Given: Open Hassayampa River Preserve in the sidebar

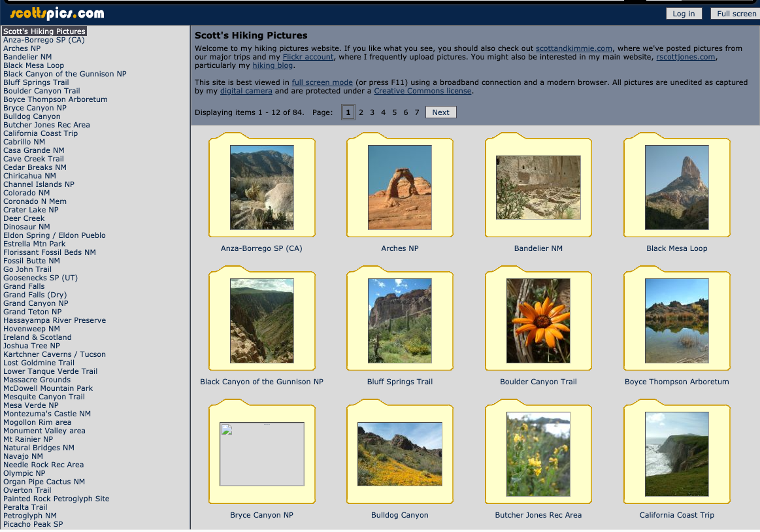Looking at the screenshot, I should [x=54, y=320].
